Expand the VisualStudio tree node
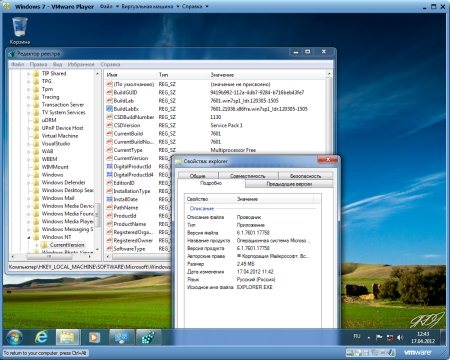This screenshot has height=360, width=450. click(x=29, y=144)
